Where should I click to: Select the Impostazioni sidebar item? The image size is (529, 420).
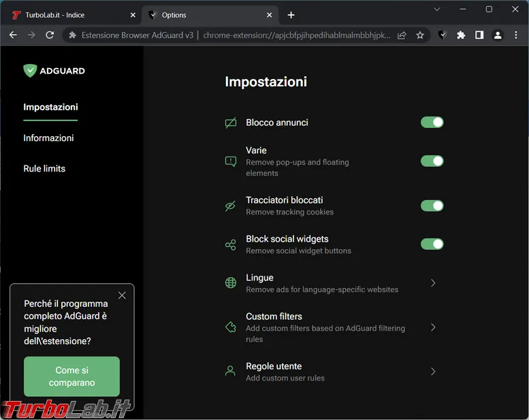tap(50, 107)
